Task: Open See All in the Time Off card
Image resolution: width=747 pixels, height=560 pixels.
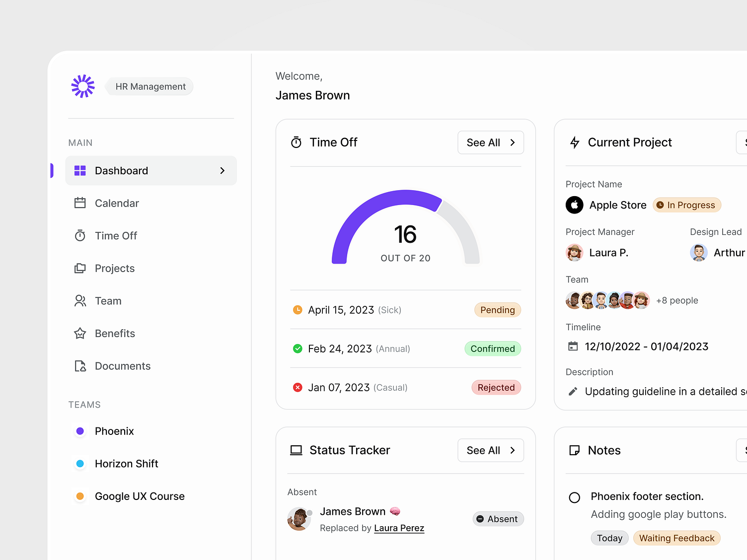Action: (490, 142)
